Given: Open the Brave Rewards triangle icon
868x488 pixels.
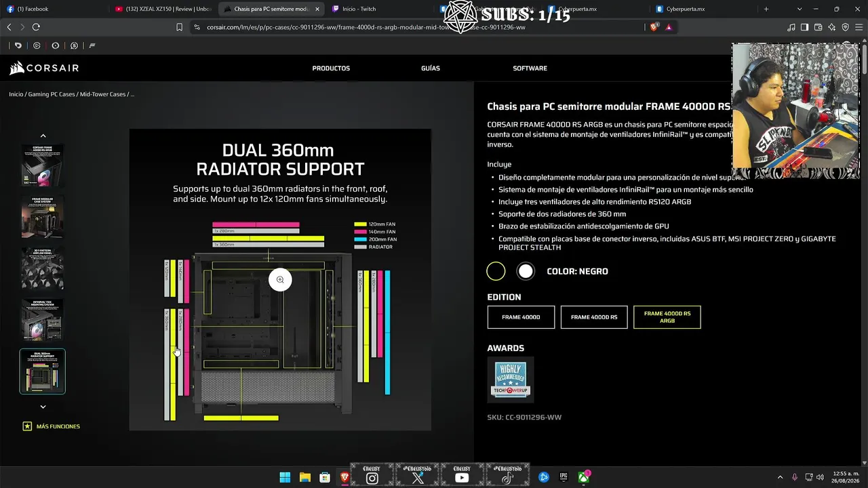Looking at the screenshot, I should coord(669,27).
